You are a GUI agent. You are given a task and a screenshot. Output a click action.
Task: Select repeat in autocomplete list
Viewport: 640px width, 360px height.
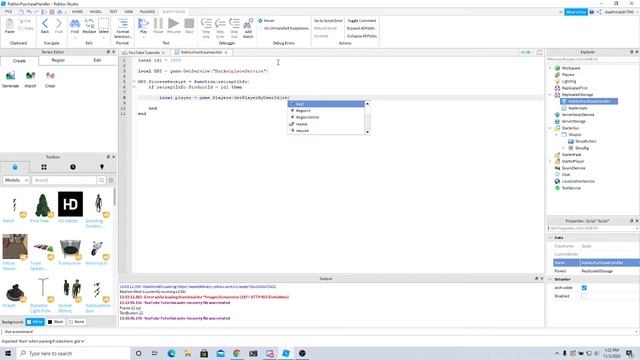tap(302, 124)
